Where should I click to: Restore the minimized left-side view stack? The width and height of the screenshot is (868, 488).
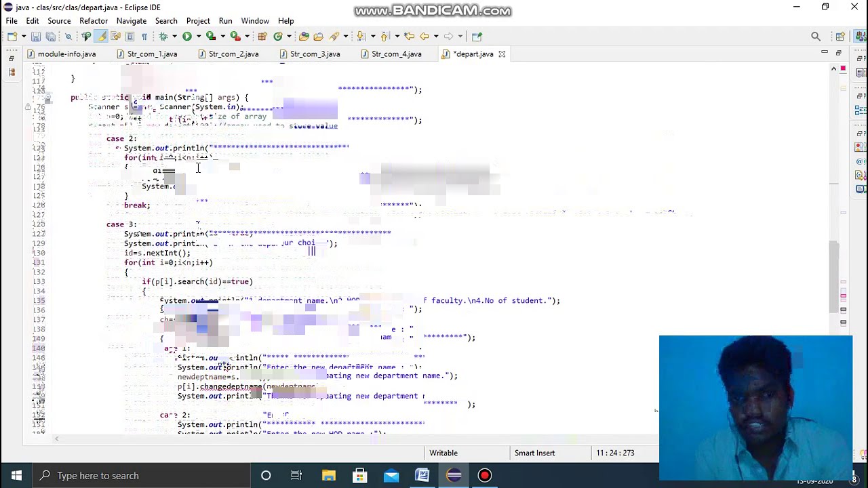[12, 59]
